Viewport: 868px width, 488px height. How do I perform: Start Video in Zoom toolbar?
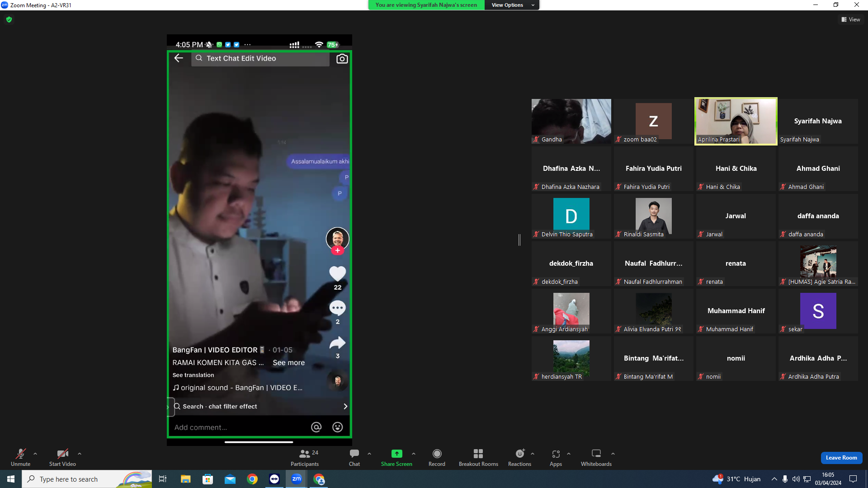pyautogui.click(x=62, y=457)
